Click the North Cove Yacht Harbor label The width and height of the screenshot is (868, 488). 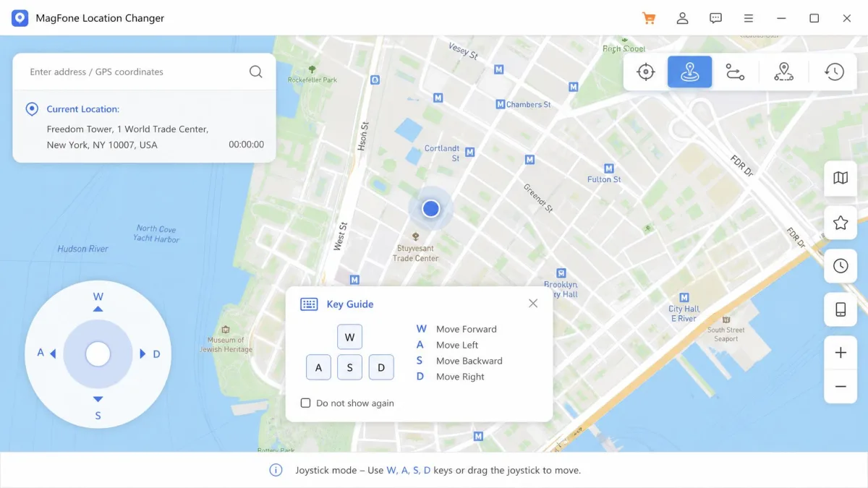tap(157, 234)
